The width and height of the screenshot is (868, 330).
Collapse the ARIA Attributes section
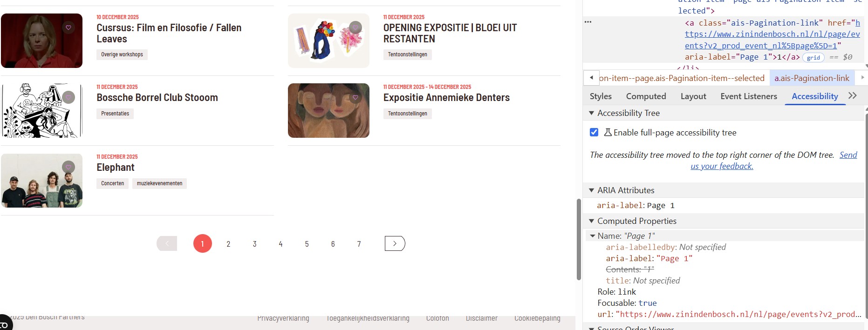pyautogui.click(x=591, y=190)
